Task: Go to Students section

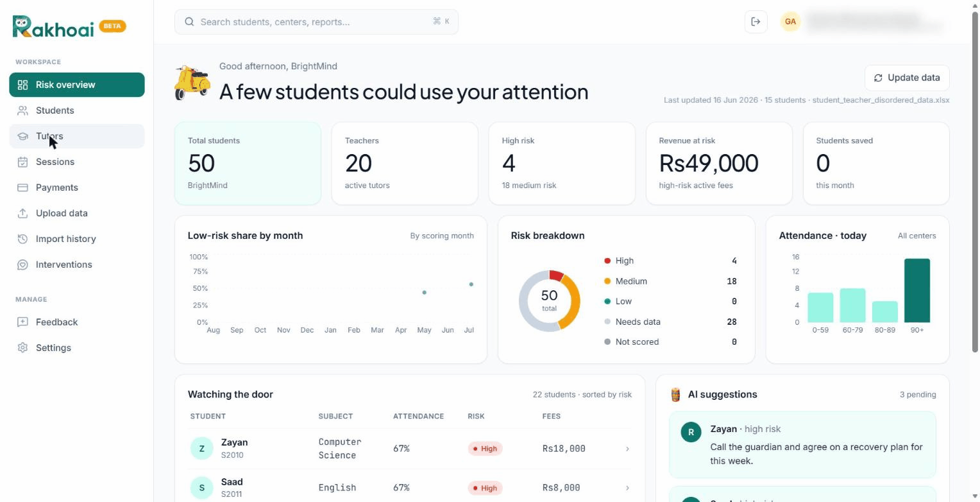Action: click(x=77, y=110)
